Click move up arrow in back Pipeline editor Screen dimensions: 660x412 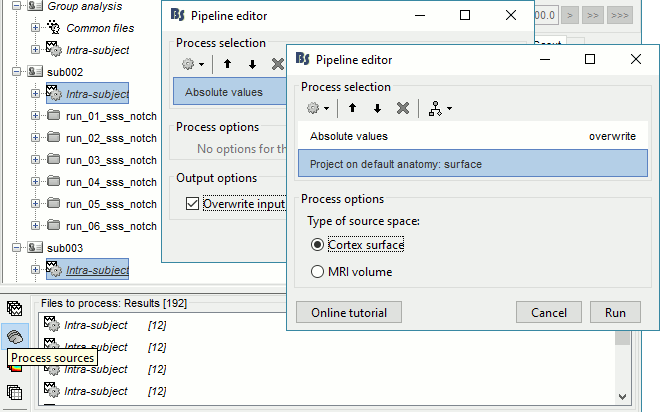tap(227, 64)
